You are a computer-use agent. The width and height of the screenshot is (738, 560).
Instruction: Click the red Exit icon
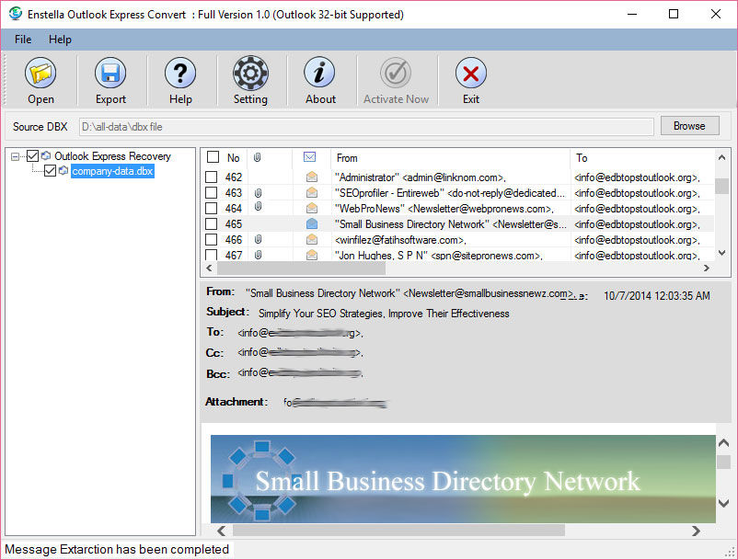[470, 74]
